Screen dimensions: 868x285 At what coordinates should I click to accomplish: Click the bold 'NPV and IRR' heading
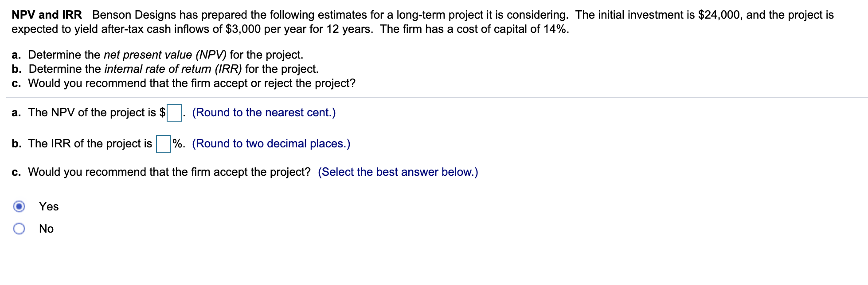[x=47, y=15]
